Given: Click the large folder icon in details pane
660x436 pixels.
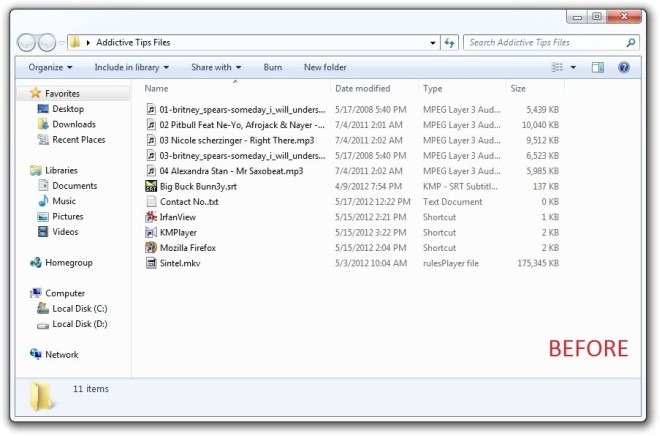Looking at the screenshot, I should pyautogui.click(x=42, y=396).
